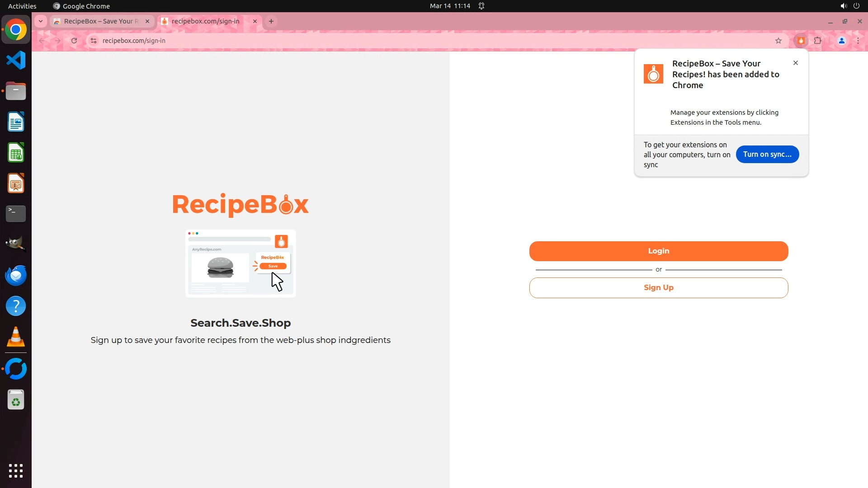Open the Activities overview
Viewport: 868px width, 488px height.
tap(22, 6)
